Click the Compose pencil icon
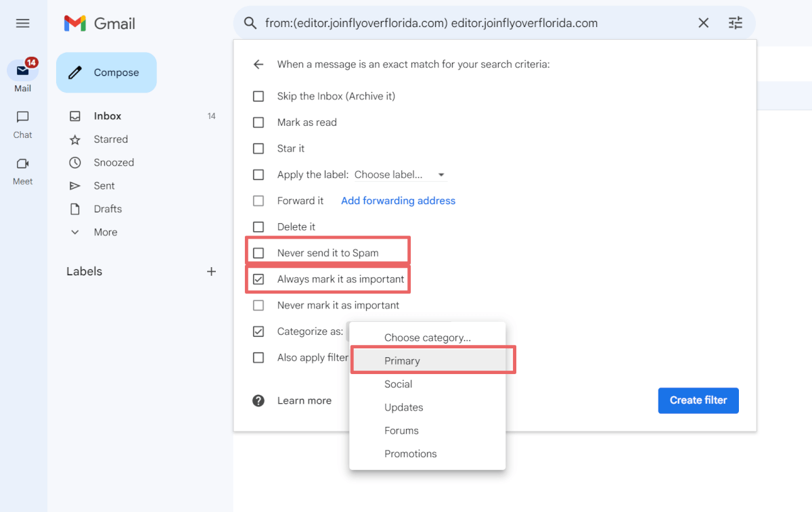This screenshot has width=812, height=512. coord(75,72)
